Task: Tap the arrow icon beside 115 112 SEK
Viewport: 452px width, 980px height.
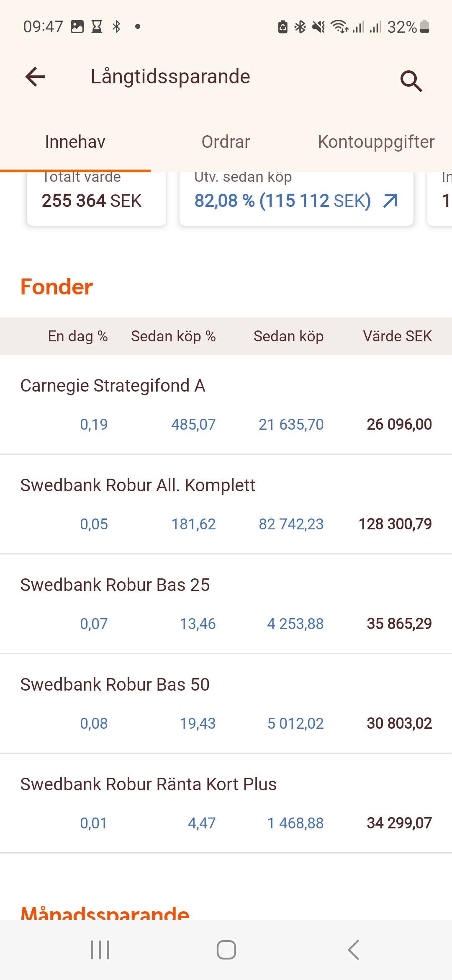Action: (390, 201)
